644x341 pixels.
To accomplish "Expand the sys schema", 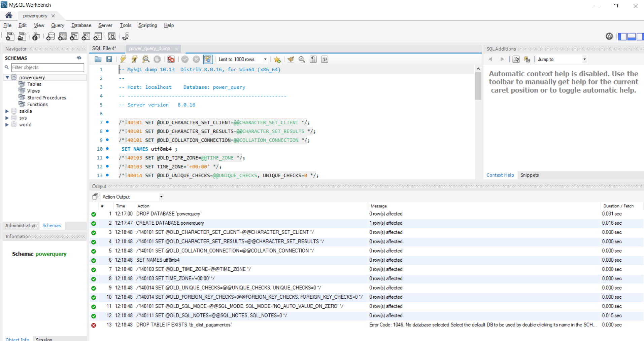I will click(7, 118).
